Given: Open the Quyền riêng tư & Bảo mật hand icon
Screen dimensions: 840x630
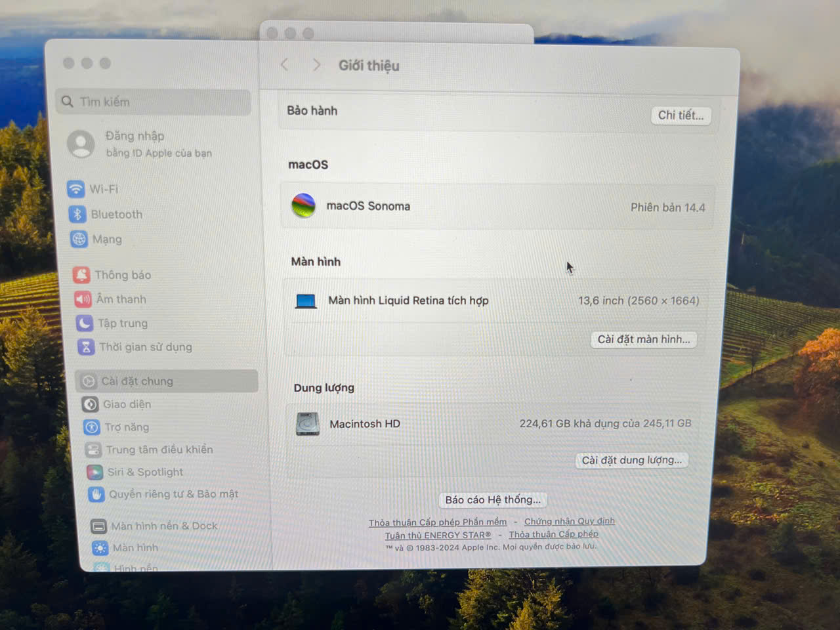Looking at the screenshot, I should [x=96, y=494].
